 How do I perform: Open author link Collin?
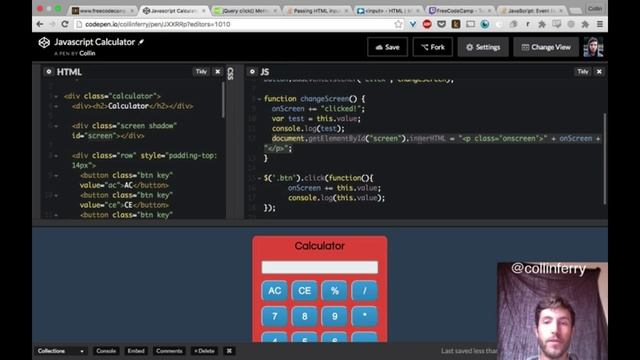[x=87, y=53]
